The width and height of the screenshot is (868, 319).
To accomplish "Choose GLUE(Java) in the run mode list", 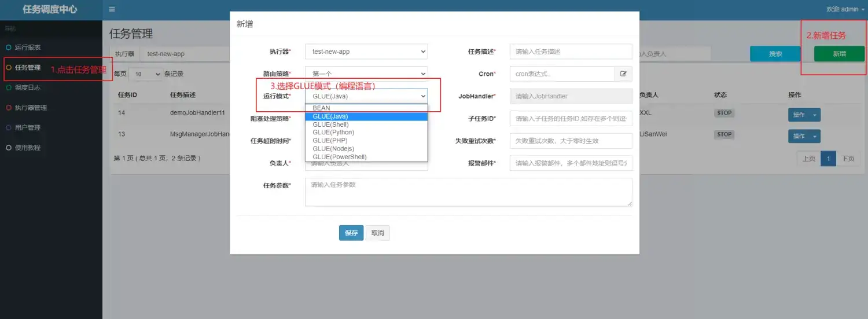I will pos(366,116).
